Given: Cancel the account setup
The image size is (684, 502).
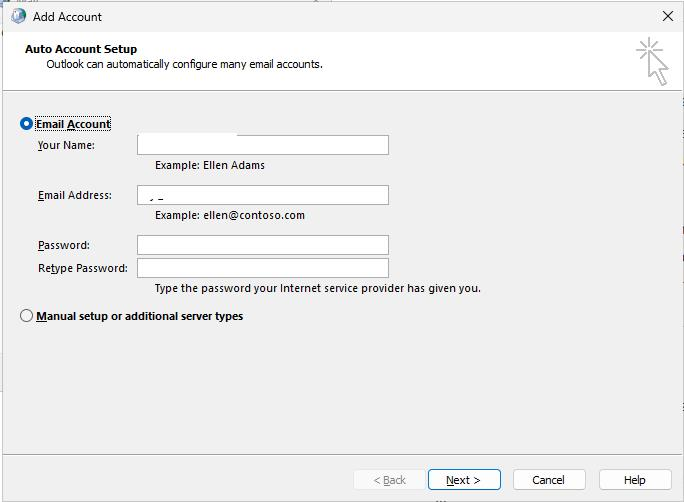Looking at the screenshot, I should 548,480.
